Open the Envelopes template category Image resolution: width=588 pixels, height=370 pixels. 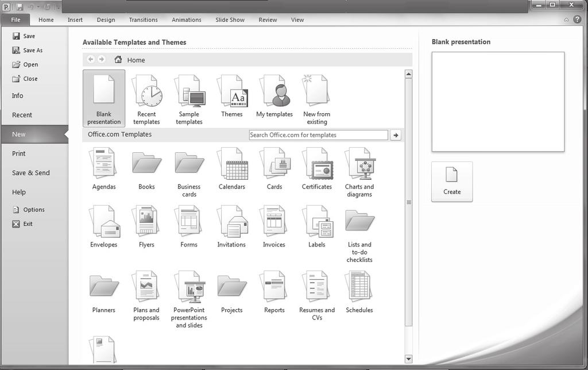tap(104, 226)
